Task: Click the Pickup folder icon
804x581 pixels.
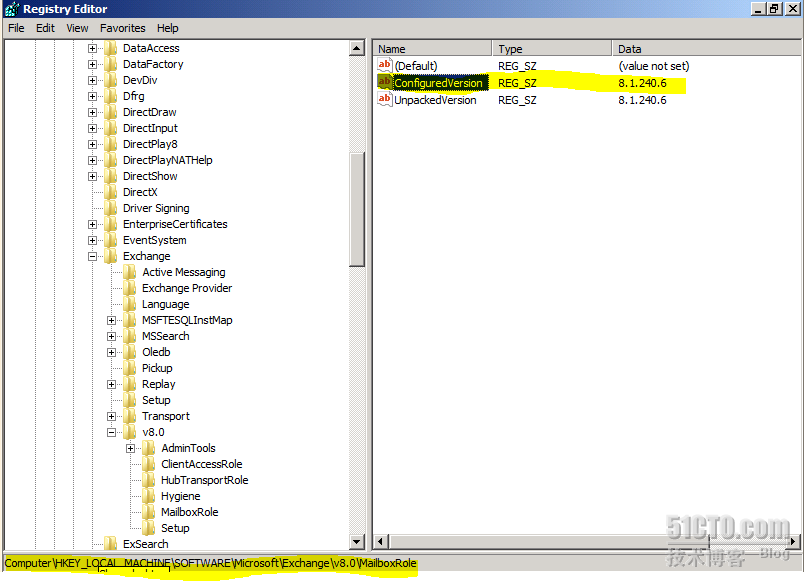Action: tap(130, 368)
